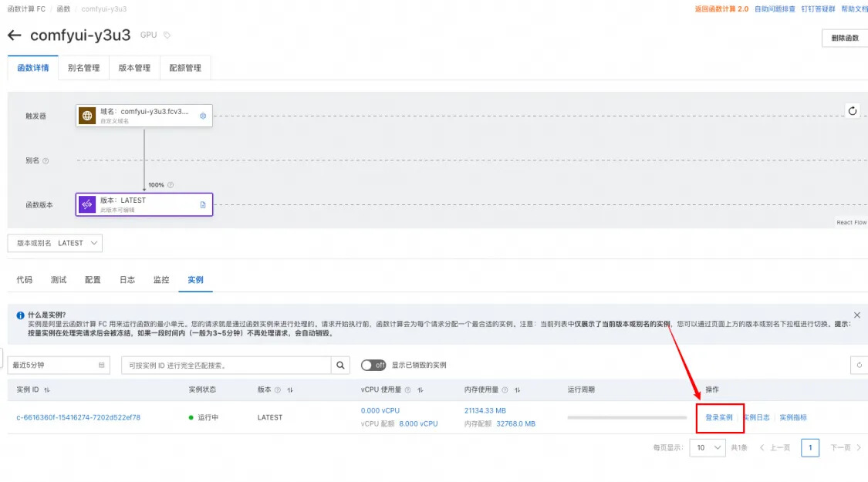This screenshot has height=482, width=868.
Task: Sort by vCPU 使用量 column arrows
Action: [420, 390]
